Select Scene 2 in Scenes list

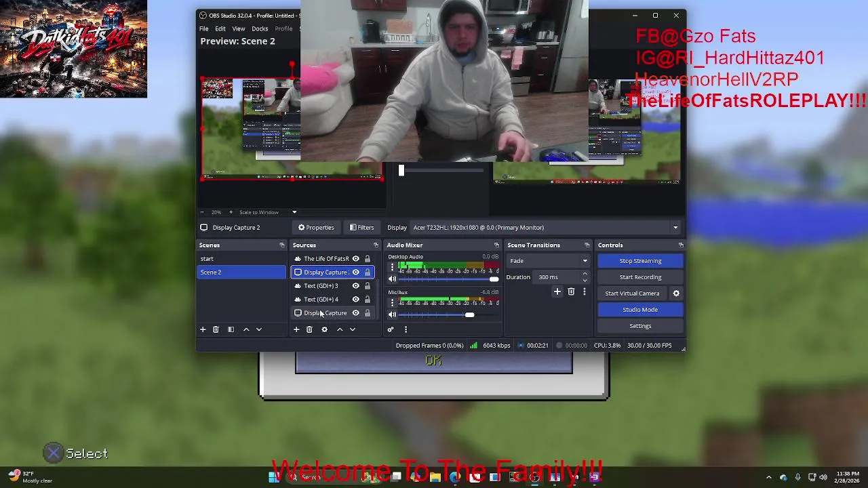click(241, 272)
